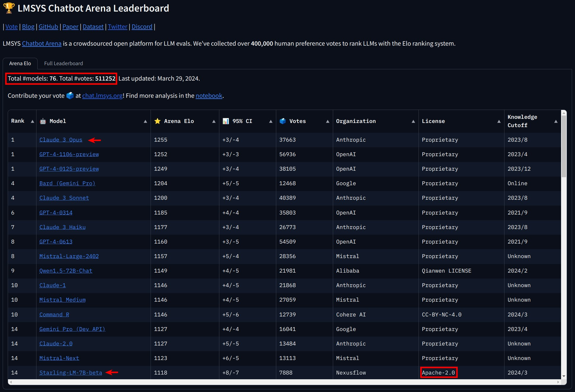The height and width of the screenshot is (392, 575).
Task: Open the Starling-LM-7B-beta model link
Action: [x=71, y=373]
